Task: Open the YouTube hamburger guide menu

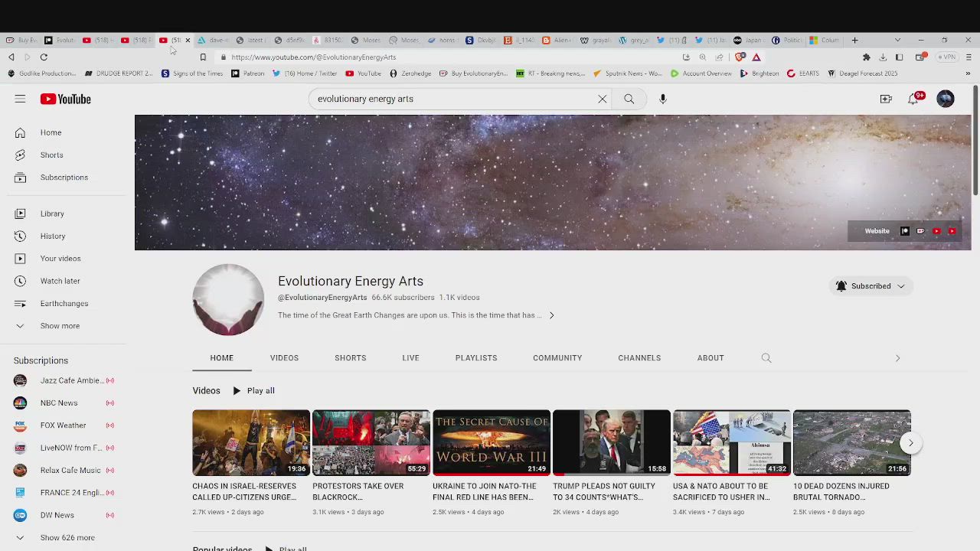Action: pos(20,99)
